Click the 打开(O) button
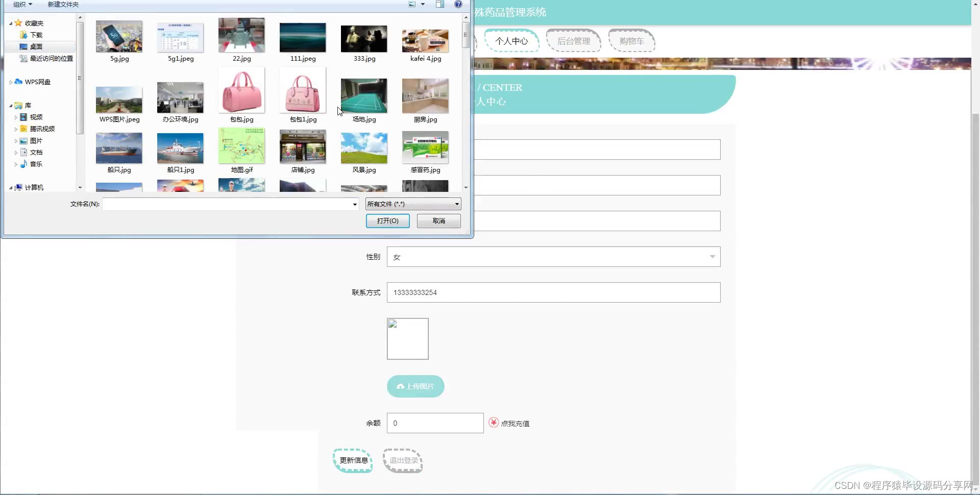The image size is (980, 495). 388,221
